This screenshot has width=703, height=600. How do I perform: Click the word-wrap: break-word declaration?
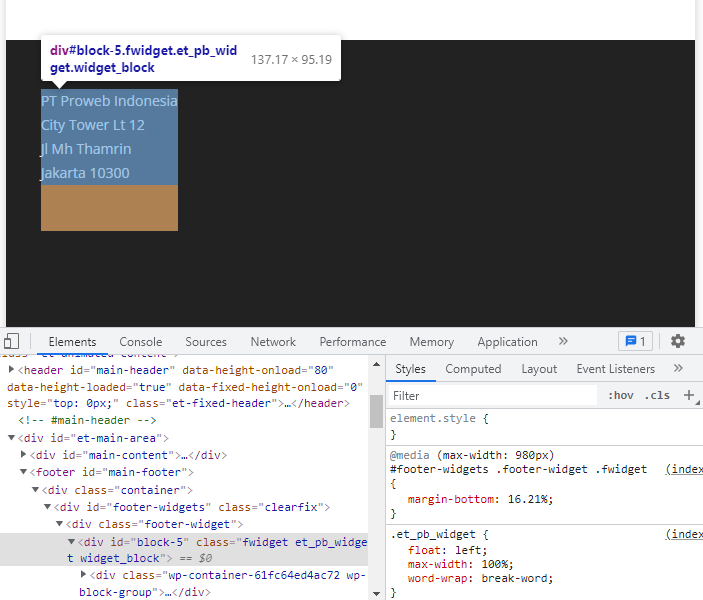(x=480, y=578)
